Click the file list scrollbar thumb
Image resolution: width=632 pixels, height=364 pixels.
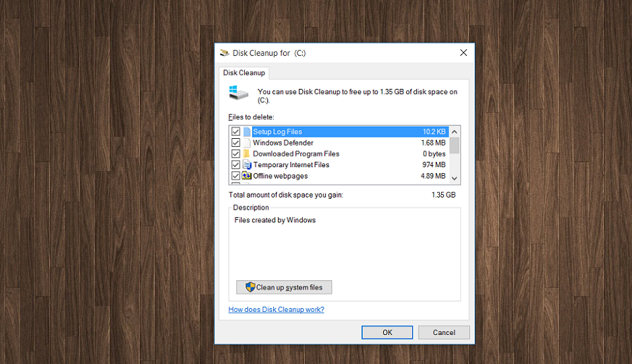tap(454, 146)
